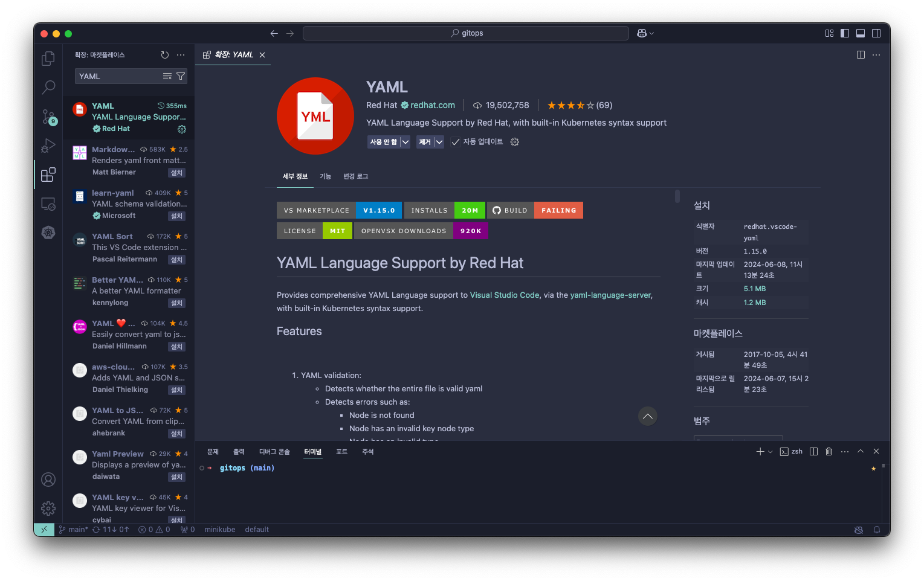
Task: Open terminal panel more actions menu
Action: coord(845,452)
